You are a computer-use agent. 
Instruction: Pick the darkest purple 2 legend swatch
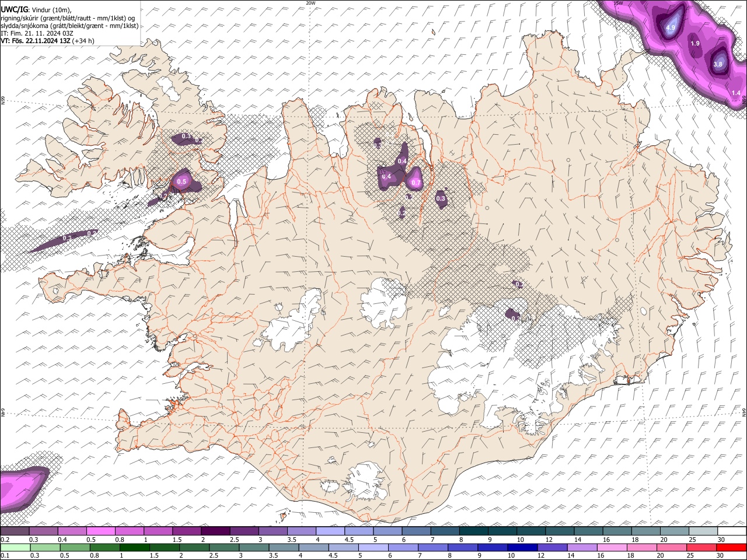click(215, 531)
